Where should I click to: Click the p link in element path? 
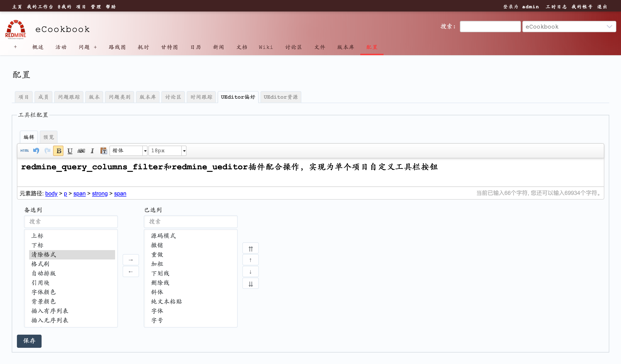coord(65,194)
